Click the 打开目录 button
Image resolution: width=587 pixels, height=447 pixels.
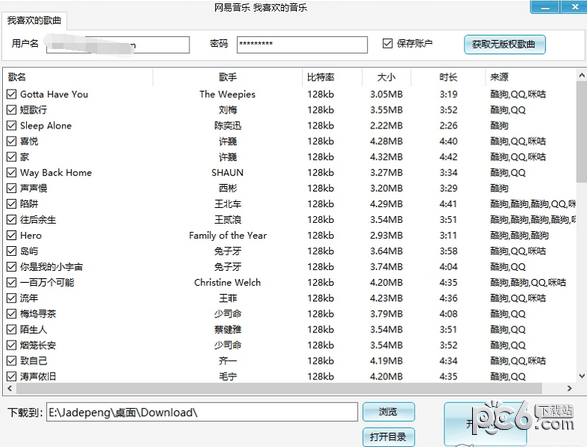coord(388,437)
